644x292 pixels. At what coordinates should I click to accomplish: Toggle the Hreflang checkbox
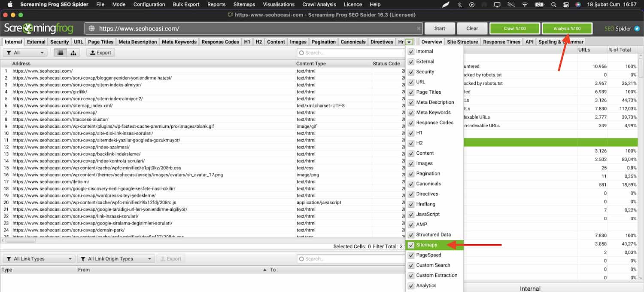click(x=411, y=204)
